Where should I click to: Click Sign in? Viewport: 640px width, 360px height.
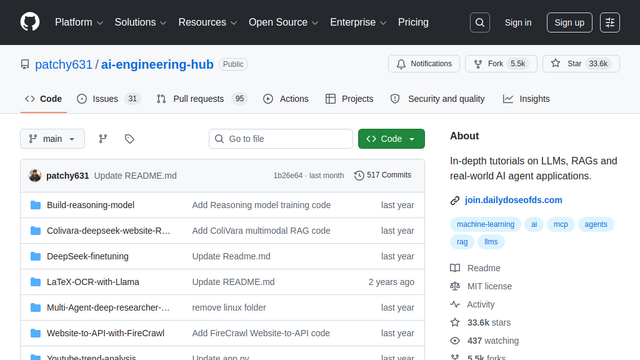(518, 22)
